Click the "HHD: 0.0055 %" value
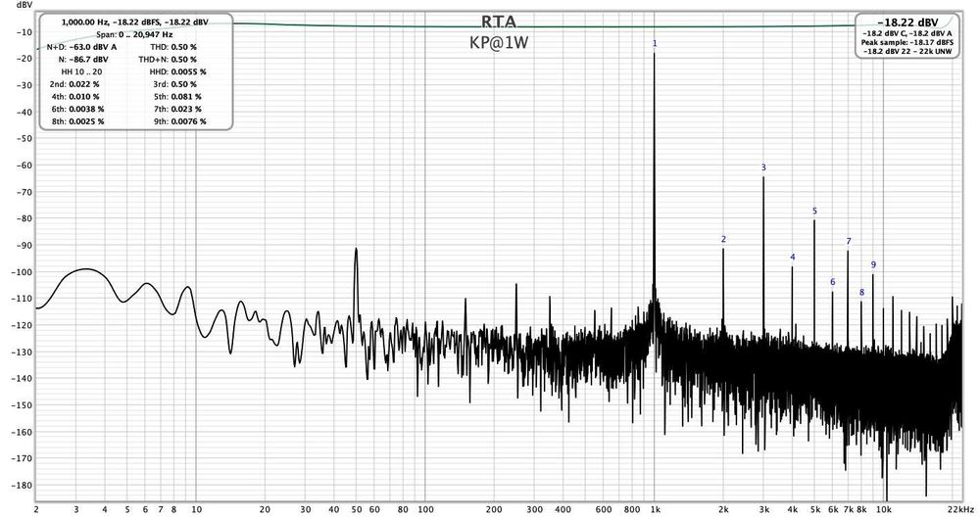 pyautogui.click(x=177, y=71)
